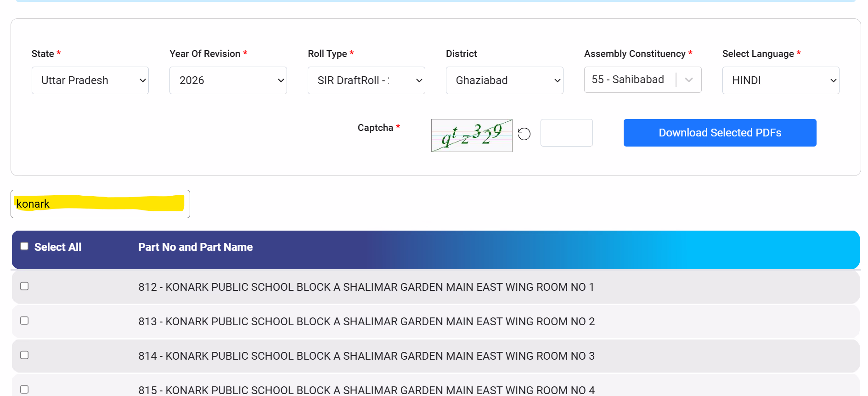Image resolution: width=868 pixels, height=396 pixels.
Task: Expand the Year Of Revision dropdown
Action: [228, 80]
